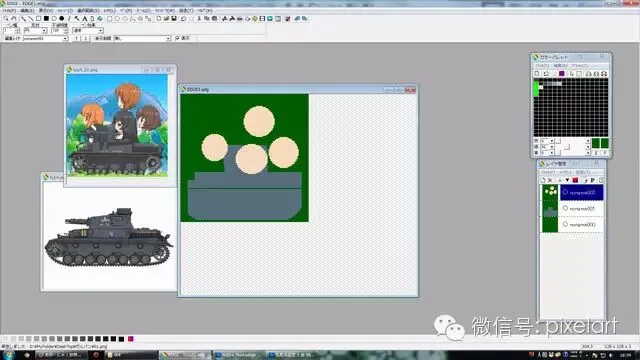The width and height of the screenshot is (640, 360).
Task: Open the pen shape dropdown
Action: [x=44, y=31]
